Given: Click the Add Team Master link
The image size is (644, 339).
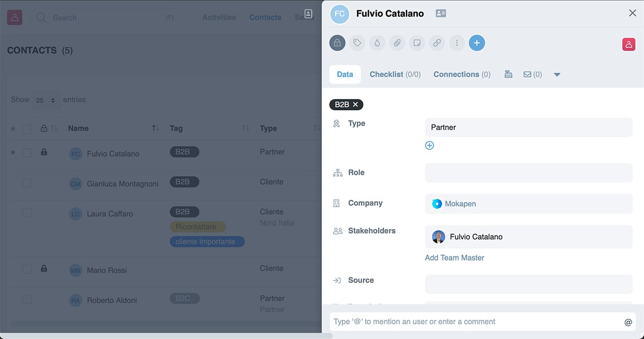Looking at the screenshot, I should pyautogui.click(x=454, y=258).
